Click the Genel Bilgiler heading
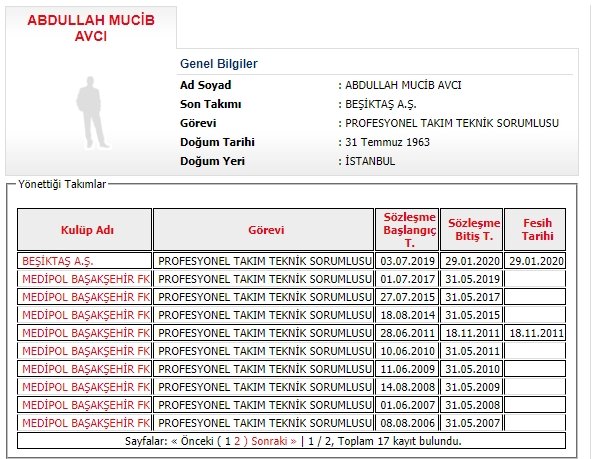The width and height of the screenshot is (593, 459). (x=219, y=64)
